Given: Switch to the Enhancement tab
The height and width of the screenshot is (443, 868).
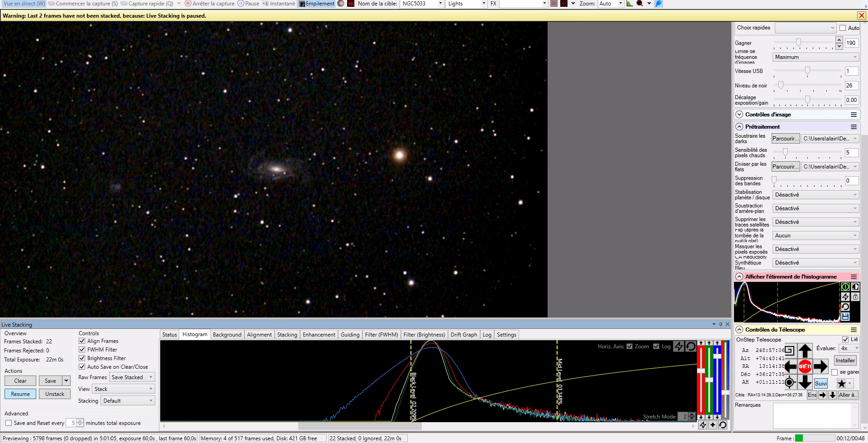Looking at the screenshot, I should (319, 335).
